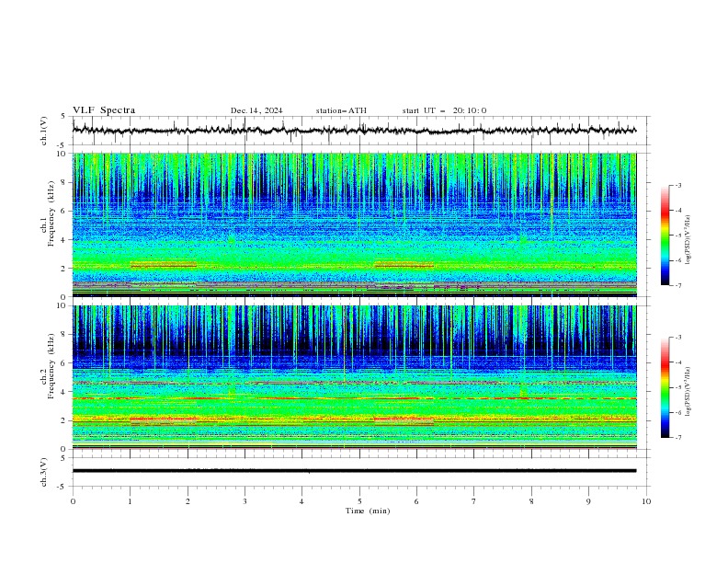
Task: Click the ch.1 color bar log(PSD) label
Action: (x=688, y=240)
